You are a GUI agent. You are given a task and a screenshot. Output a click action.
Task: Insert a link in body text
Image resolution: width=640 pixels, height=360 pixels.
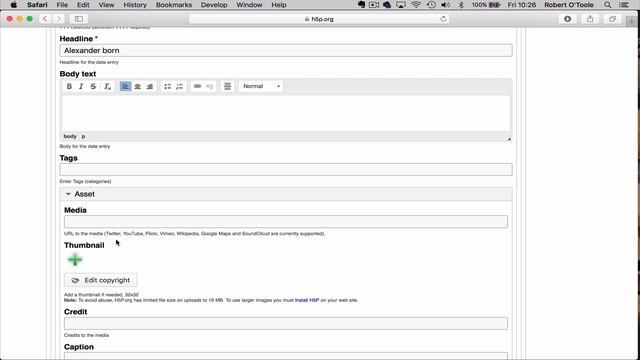point(198,86)
